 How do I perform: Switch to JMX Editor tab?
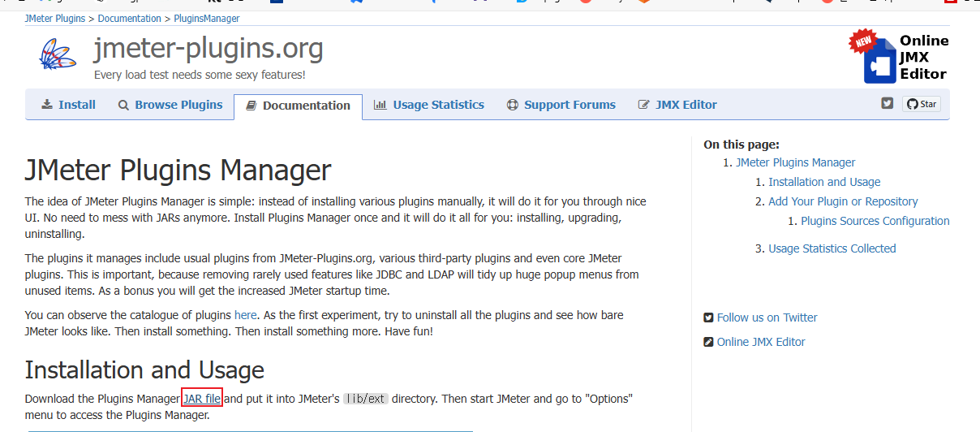(677, 105)
